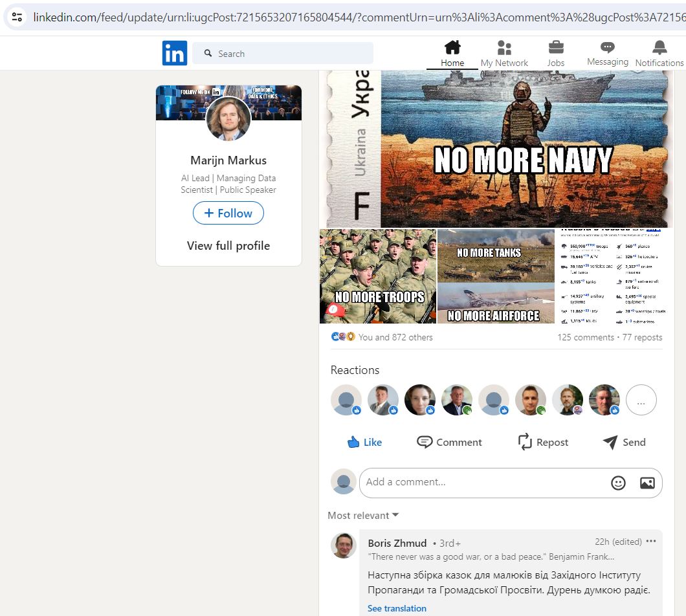This screenshot has width=686, height=616.
Task: Open the Russia losses statistics image
Action: [x=614, y=276]
